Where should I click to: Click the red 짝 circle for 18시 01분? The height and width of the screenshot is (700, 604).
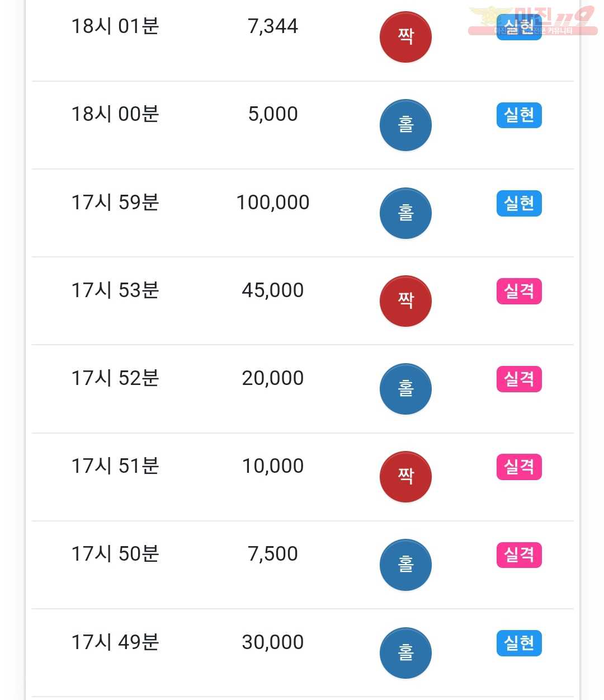tap(405, 37)
